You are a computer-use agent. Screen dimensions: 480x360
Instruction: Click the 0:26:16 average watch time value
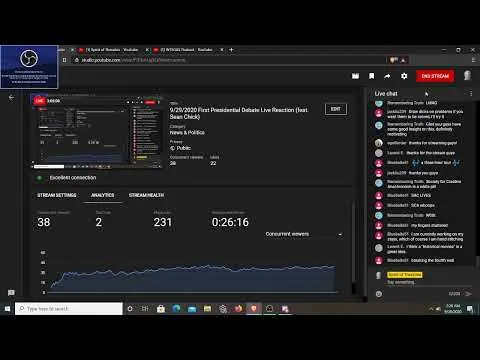coord(230,222)
